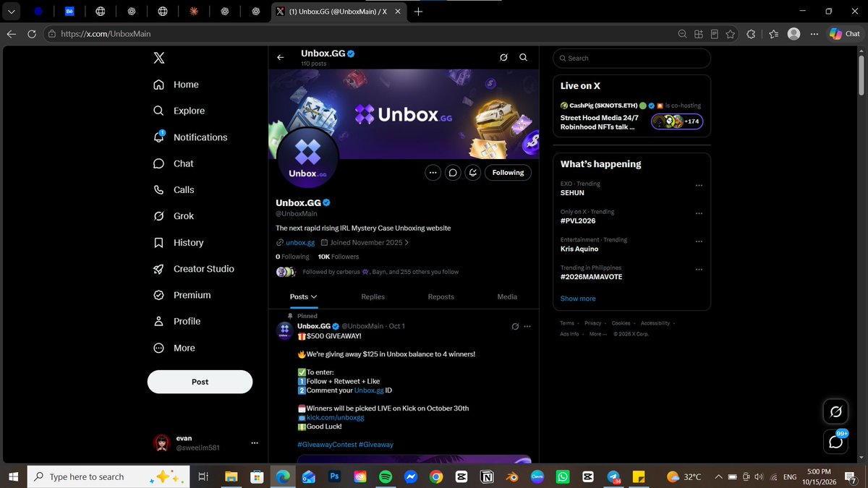
Task: Open the pinned post's three-dot menu
Action: tap(528, 327)
